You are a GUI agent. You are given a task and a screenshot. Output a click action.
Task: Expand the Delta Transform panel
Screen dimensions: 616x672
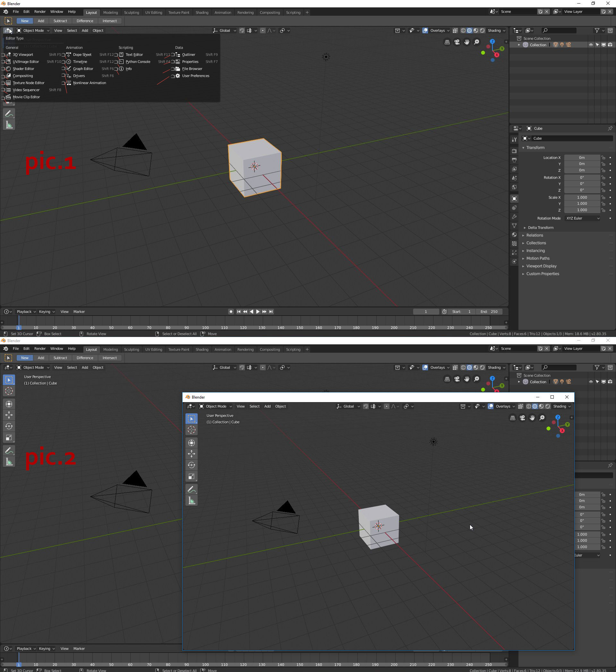coord(540,228)
